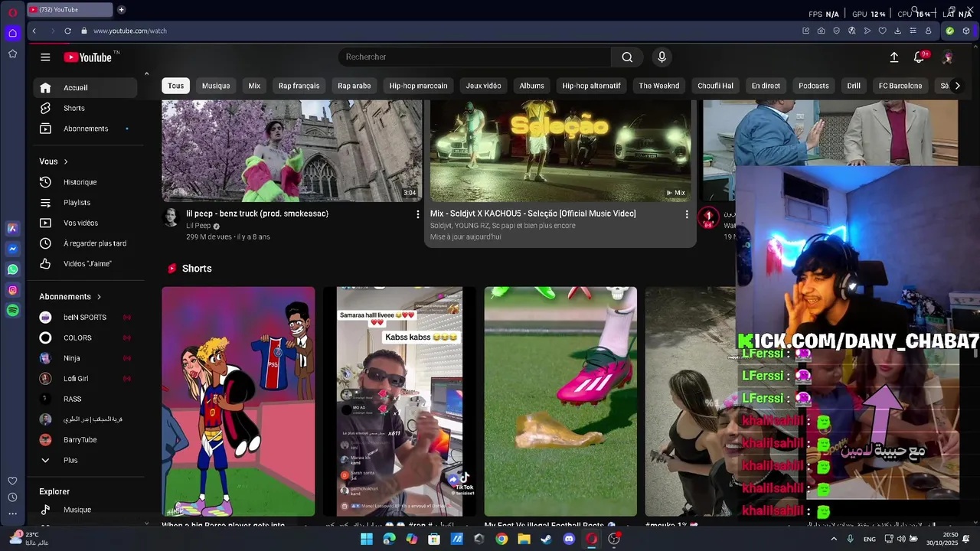This screenshot has width=980, height=551.
Task: Open the Opera main menu logo
Action: pos(12,12)
